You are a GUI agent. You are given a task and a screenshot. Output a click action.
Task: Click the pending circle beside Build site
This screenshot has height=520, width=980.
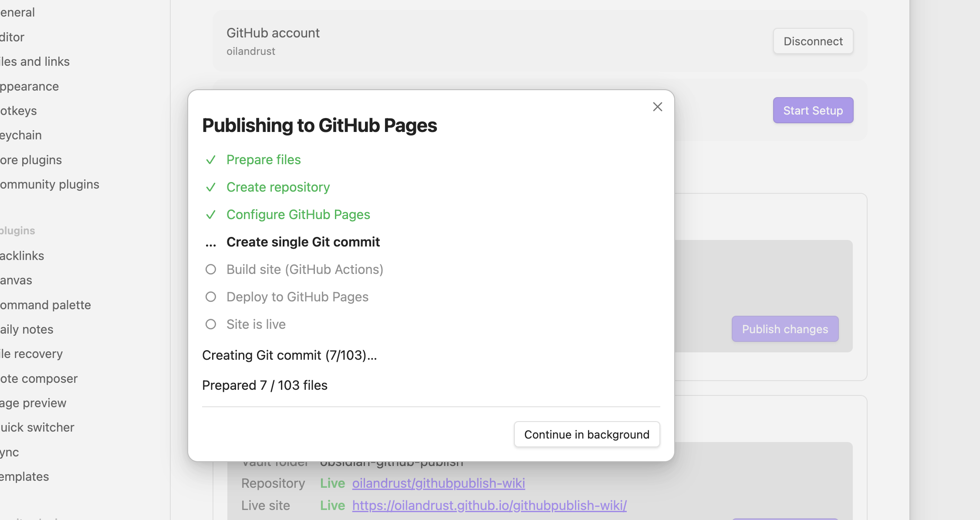tap(211, 270)
